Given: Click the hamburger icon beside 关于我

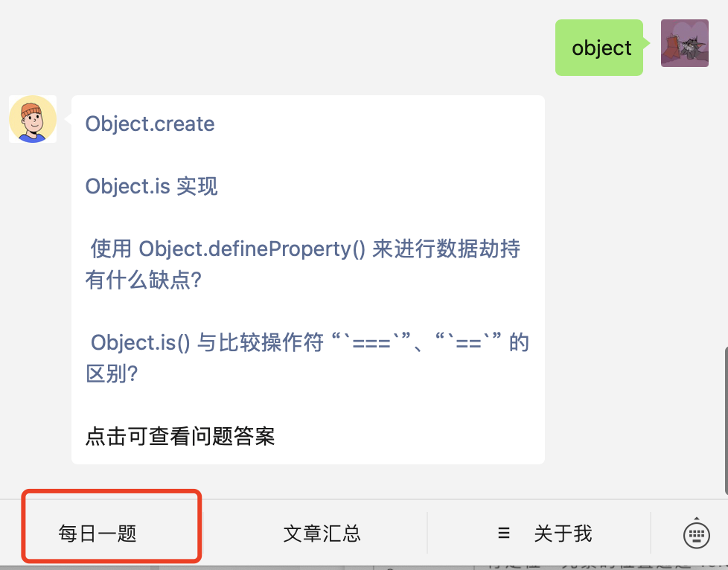Looking at the screenshot, I should point(504,533).
